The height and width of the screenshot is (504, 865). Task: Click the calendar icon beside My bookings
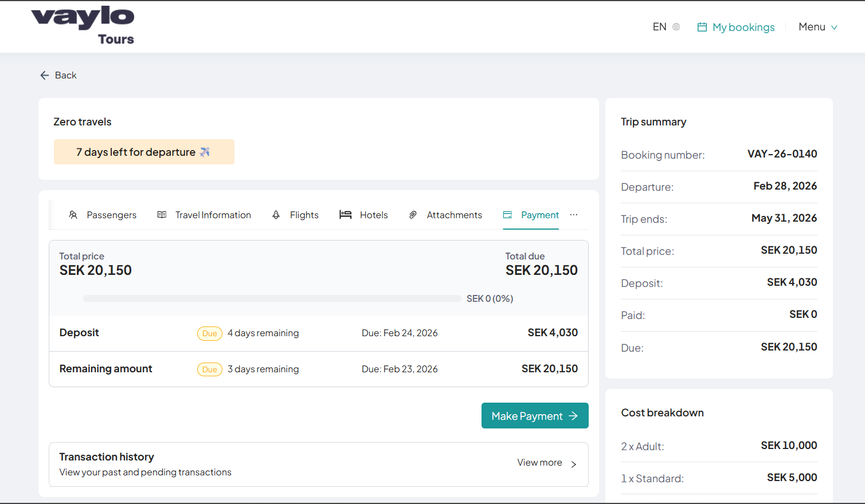702,26
